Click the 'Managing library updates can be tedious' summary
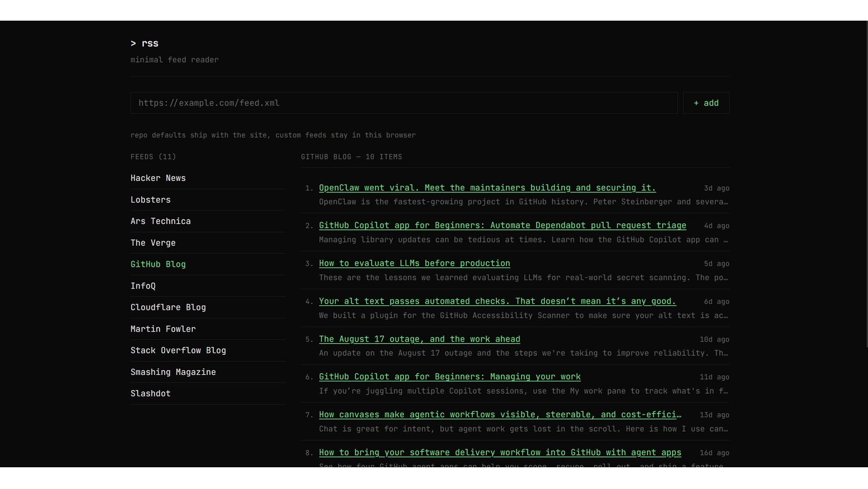This screenshot has height=489, width=868. coord(524,240)
